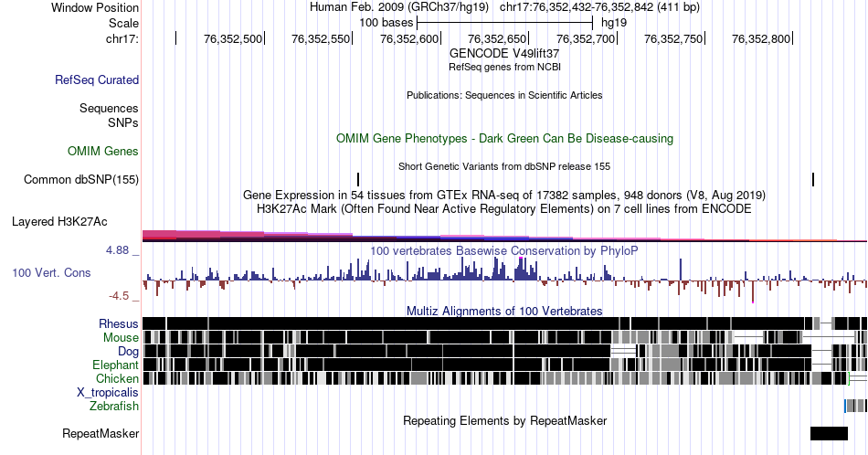
Task: Click the 76,352,650 ruler position
Action: [497, 38]
